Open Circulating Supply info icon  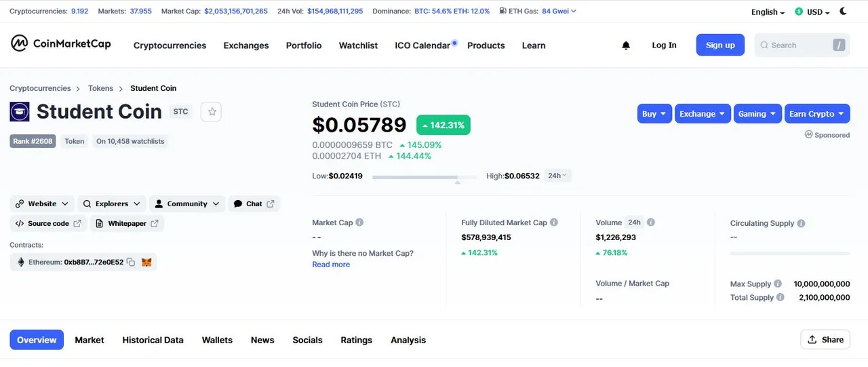801,223
